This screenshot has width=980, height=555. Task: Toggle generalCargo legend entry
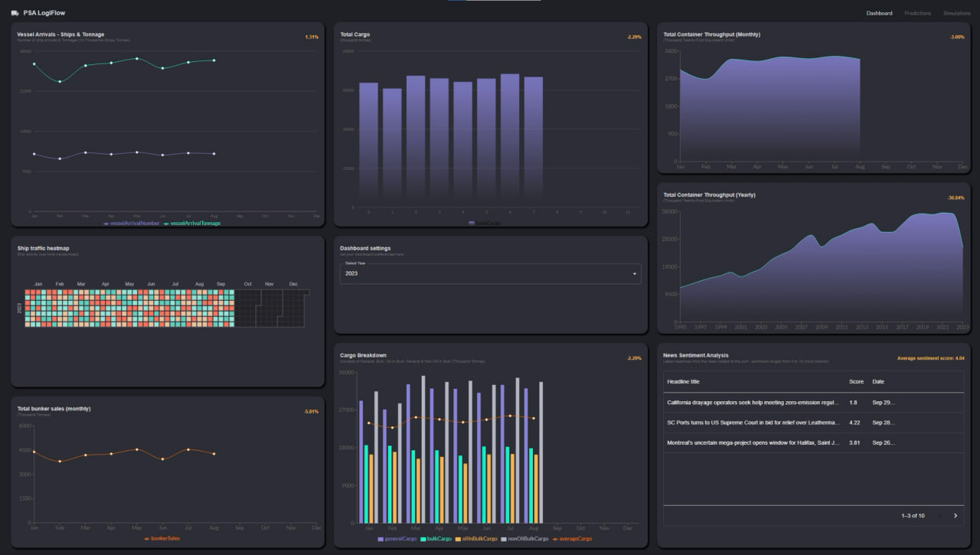pyautogui.click(x=397, y=539)
